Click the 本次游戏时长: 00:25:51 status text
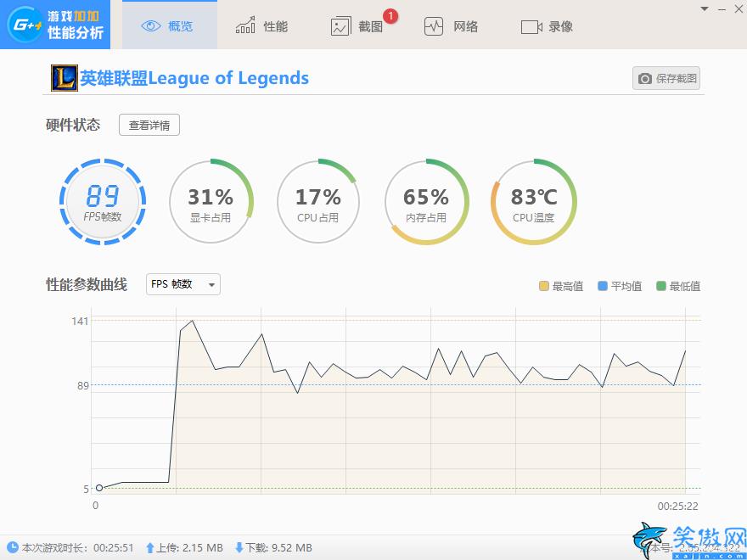The image size is (747, 560). (77, 548)
